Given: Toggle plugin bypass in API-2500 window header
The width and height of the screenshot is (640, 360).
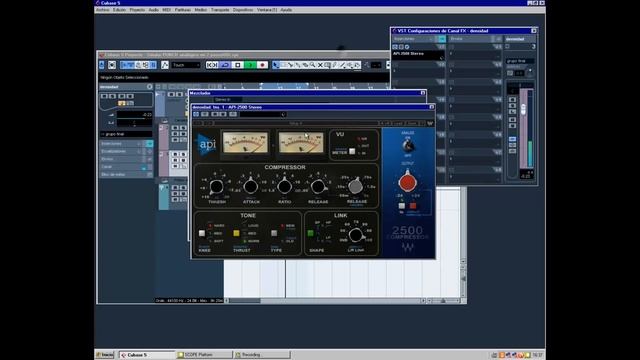Looking at the screenshot, I should pos(196,114).
